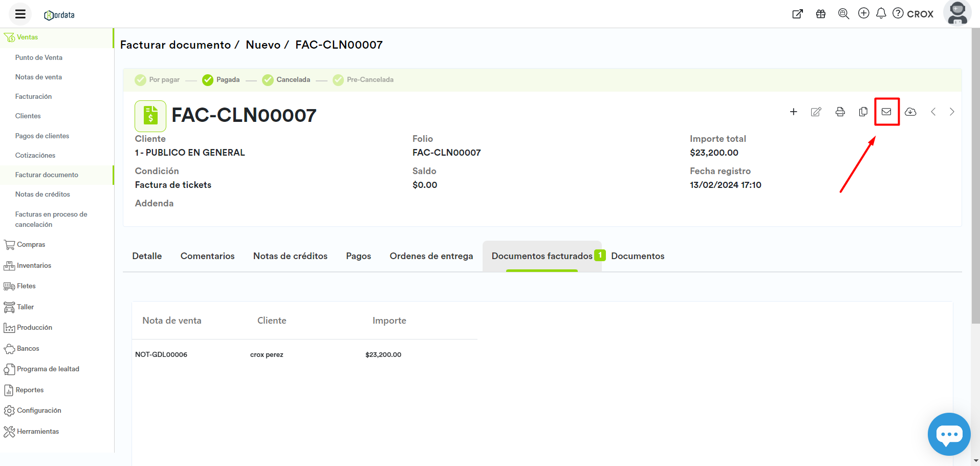Click the email envelope icon for invoice
Screen dimensions: 980x466
pyautogui.click(x=886, y=112)
